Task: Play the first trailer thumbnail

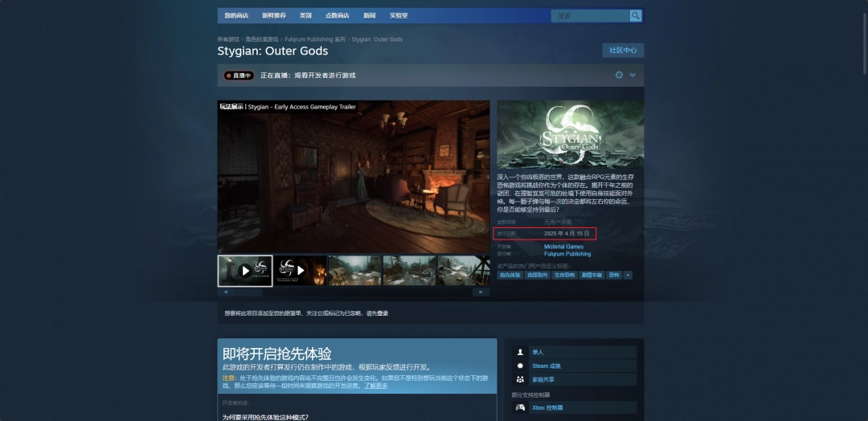Action: pyautogui.click(x=245, y=271)
